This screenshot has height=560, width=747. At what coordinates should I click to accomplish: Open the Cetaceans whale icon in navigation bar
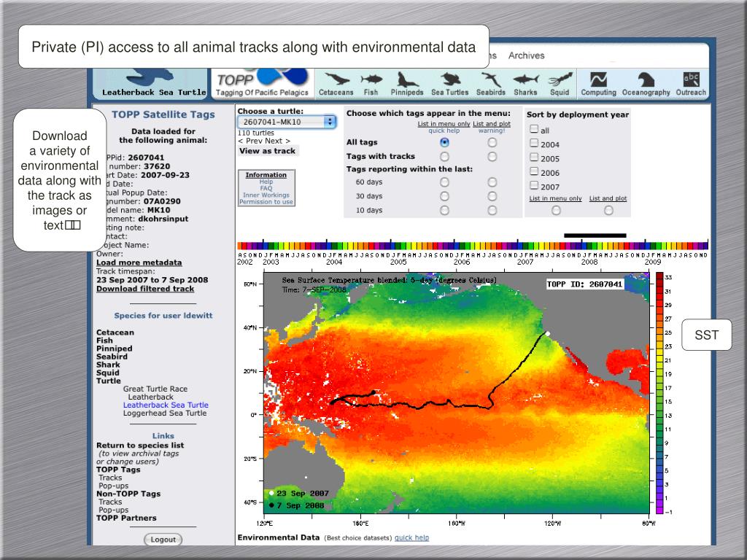tap(336, 84)
